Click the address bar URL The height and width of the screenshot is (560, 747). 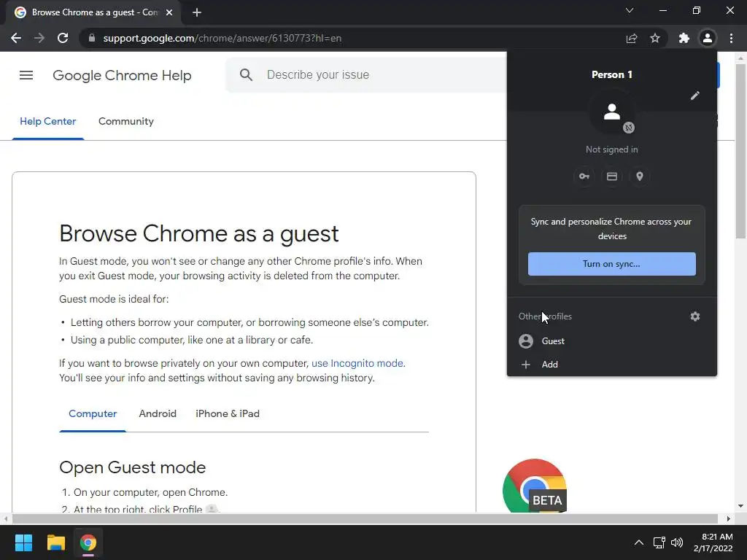222,38
